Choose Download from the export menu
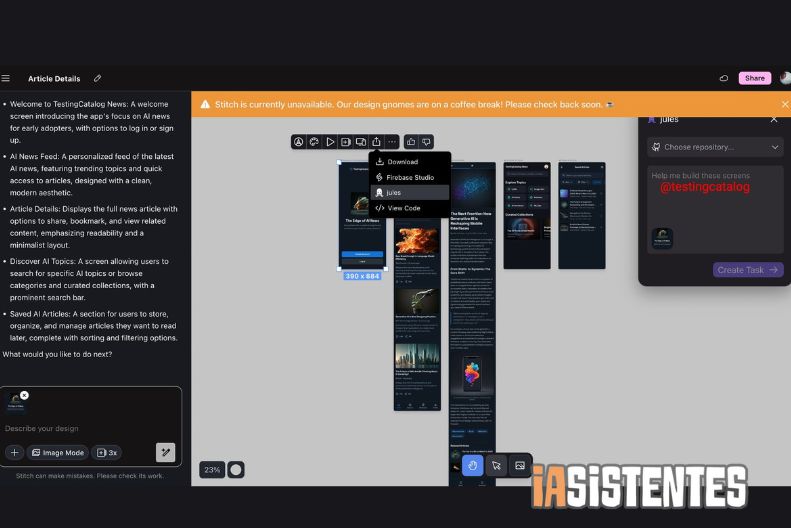This screenshot has height=528, width=791. [402, 161]
